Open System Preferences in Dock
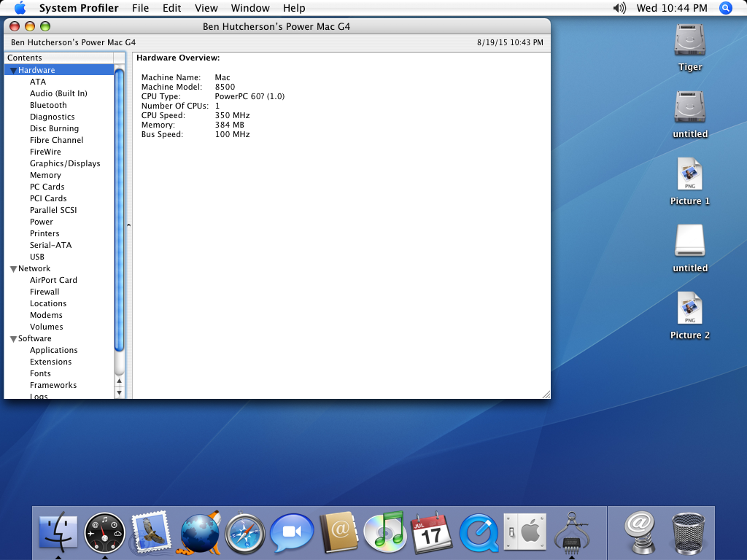Image resolution: width=747 pixels, height=560 pixels. point(525,532)
